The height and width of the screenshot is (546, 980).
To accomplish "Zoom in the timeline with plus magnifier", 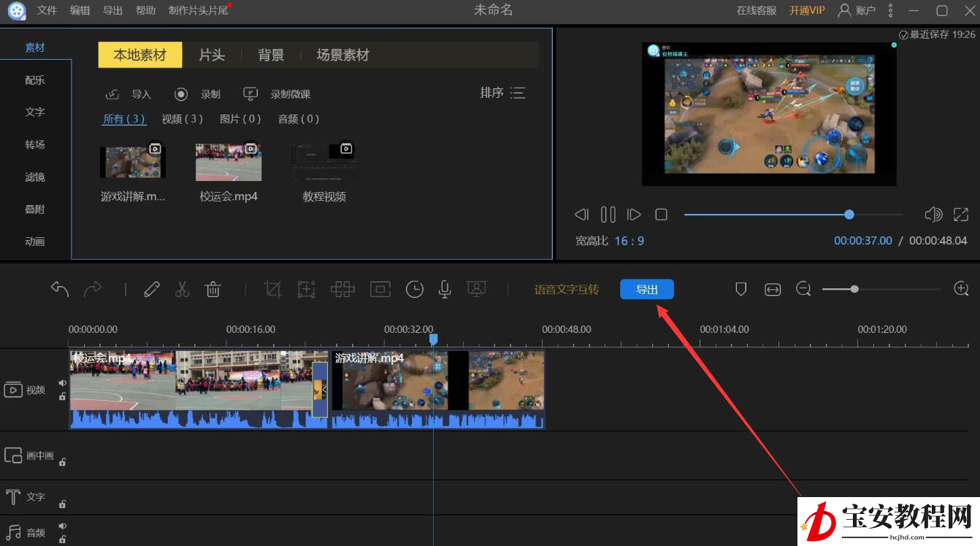I will 962,288.
